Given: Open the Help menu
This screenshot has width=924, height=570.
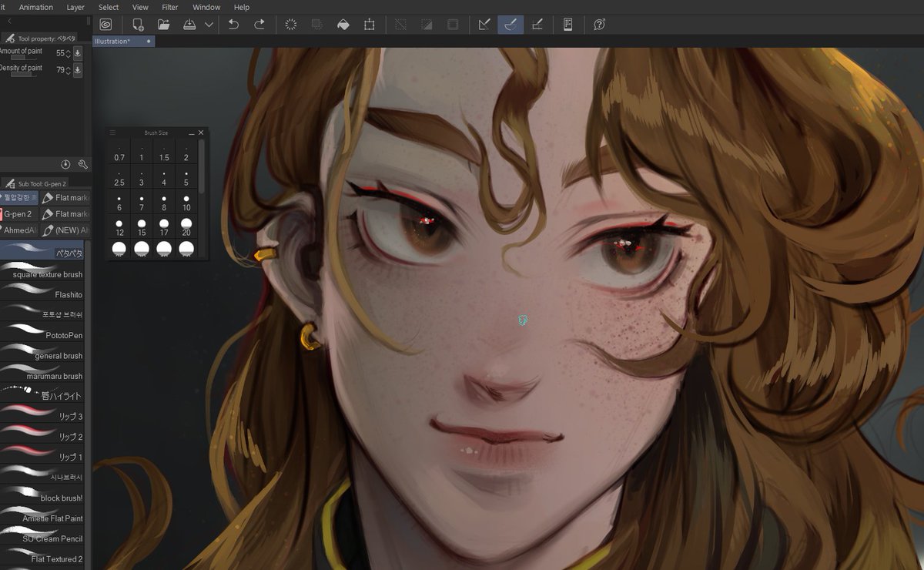Looking at the screenshot, I should [241, 7].
